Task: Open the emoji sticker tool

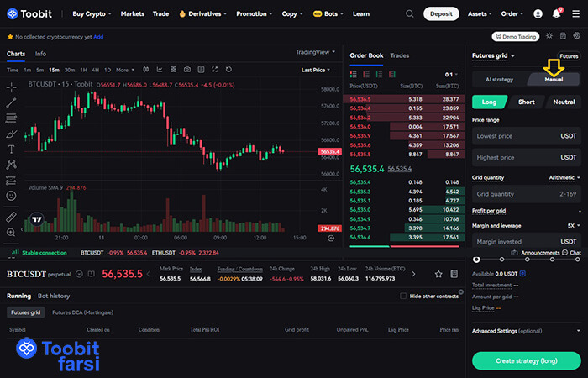Action: point(12,196)
